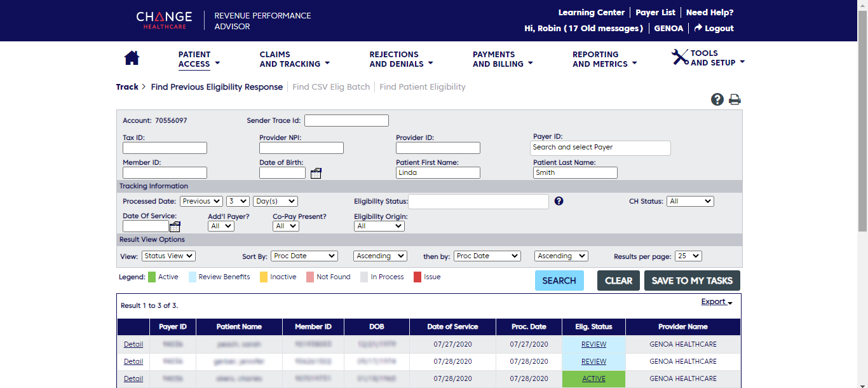Open the Date of Birth calendar picker
Screen dimensions: 868x388
pyautogui.click(x=316, y=173)
